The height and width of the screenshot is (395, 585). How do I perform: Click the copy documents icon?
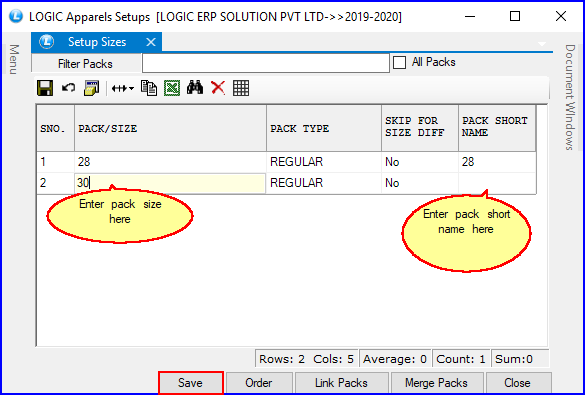pos(149,88)
